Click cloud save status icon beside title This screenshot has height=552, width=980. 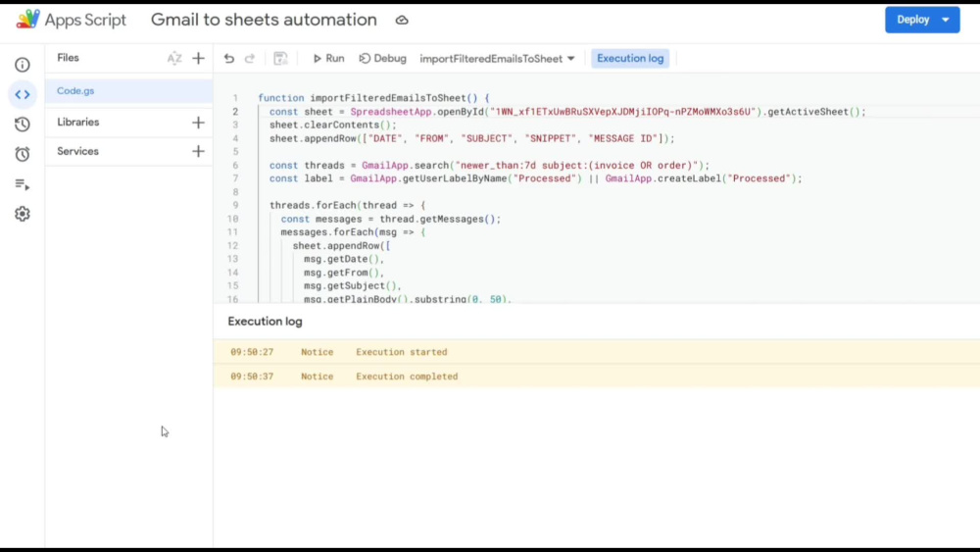pyautogui.click(x=402, y=20)
